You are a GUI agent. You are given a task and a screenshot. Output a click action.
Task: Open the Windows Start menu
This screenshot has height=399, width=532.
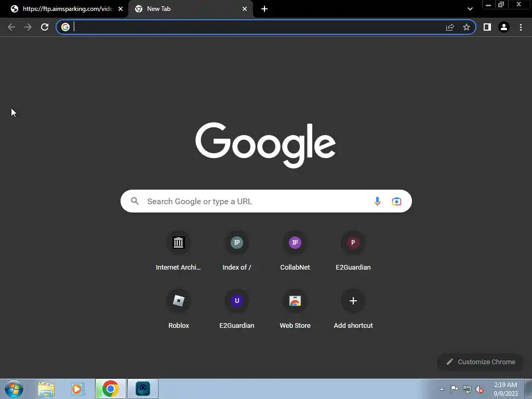(14, 389)
